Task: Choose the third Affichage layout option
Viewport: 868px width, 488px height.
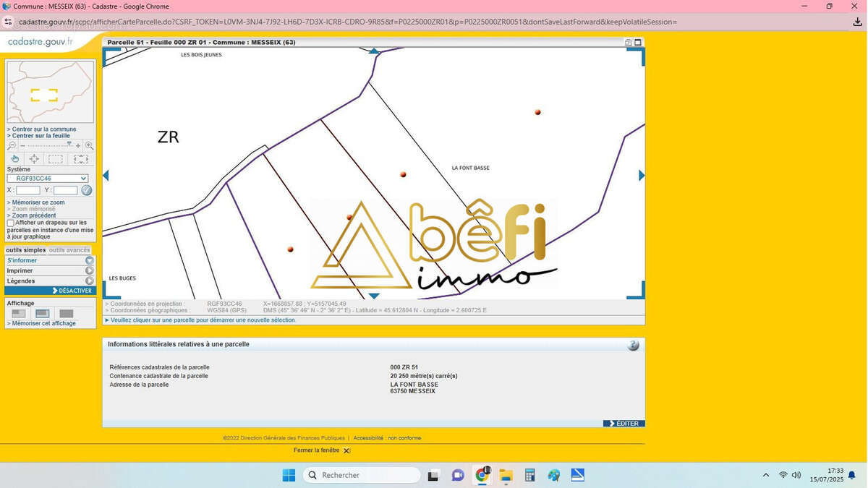Action: click(67, 314)
